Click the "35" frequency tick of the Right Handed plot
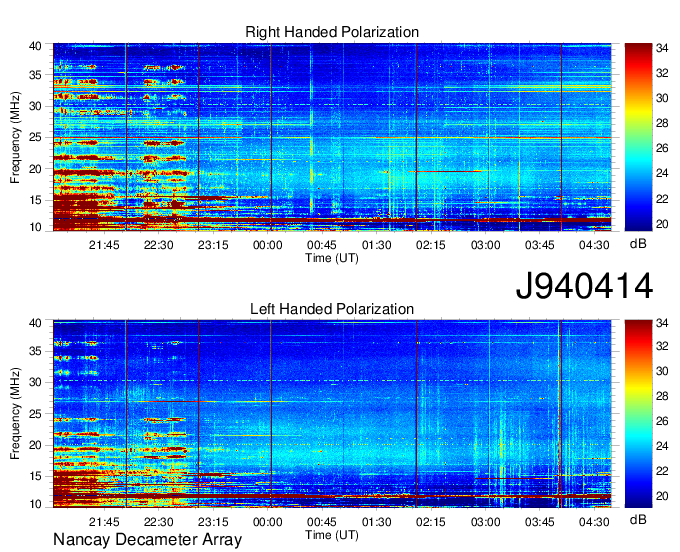The height and width of the screenshot is (552, 680). (x=35, y=75)
